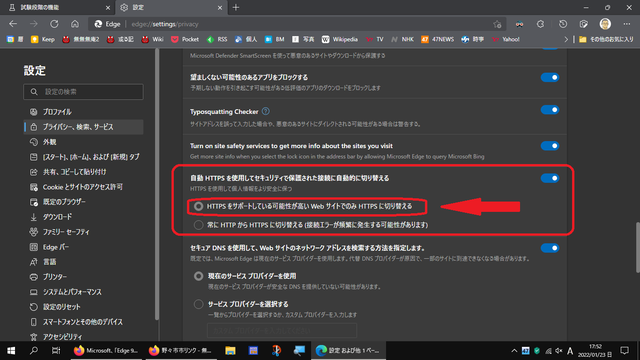The image size is (640, 360).
Task: Open the Yahoo! bookmark
Action: 506,39
